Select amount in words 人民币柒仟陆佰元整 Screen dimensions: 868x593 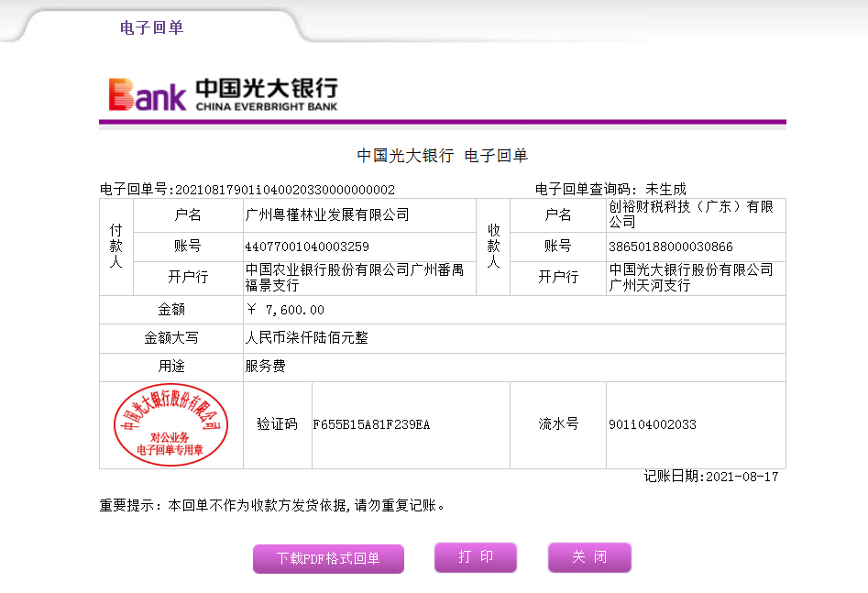(307, 338)
